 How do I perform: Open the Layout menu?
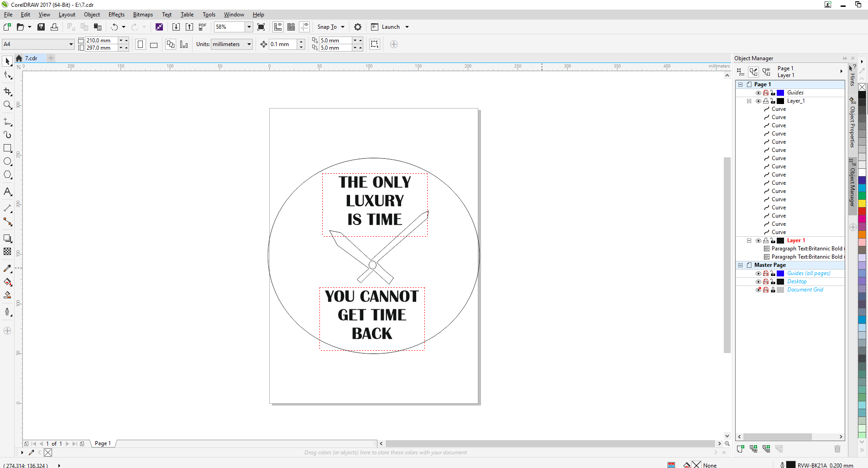coord(67,15)
